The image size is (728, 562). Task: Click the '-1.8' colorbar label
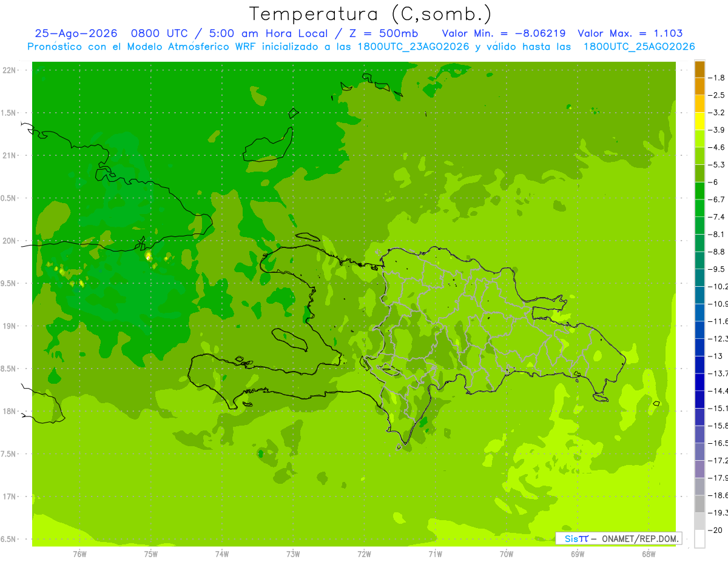click(x=716, y=78)
